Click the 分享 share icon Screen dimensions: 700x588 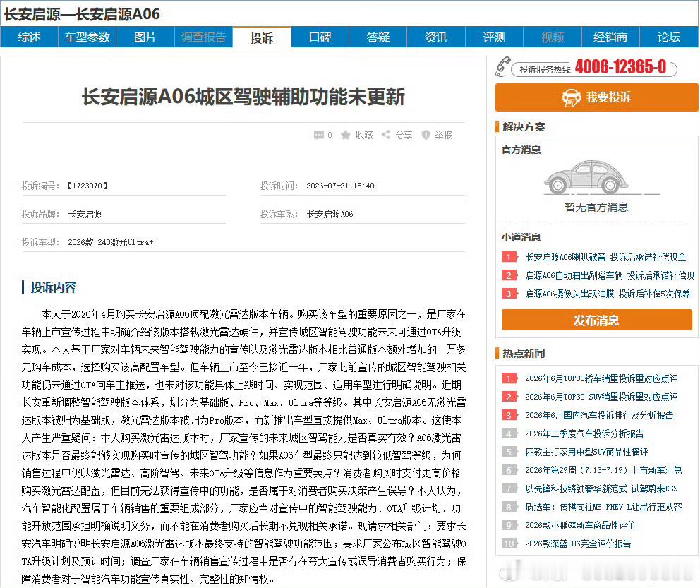[386, 134]
